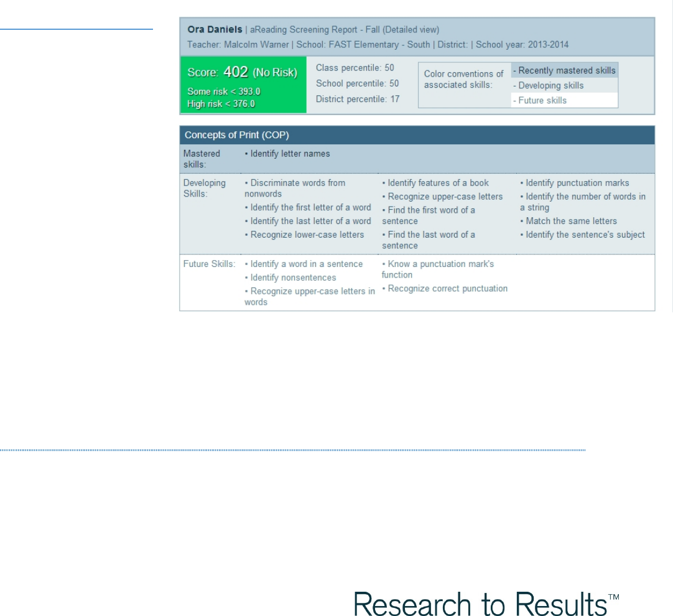Click the Developing Skills row label
The height and width of the screenshot is (616, 673).
point(204,188)
